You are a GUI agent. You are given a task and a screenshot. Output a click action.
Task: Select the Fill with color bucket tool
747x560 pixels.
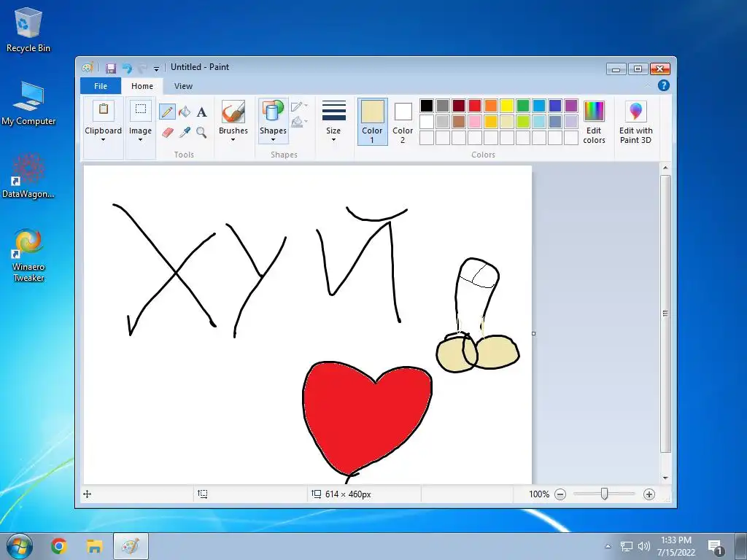coord(185,112)
